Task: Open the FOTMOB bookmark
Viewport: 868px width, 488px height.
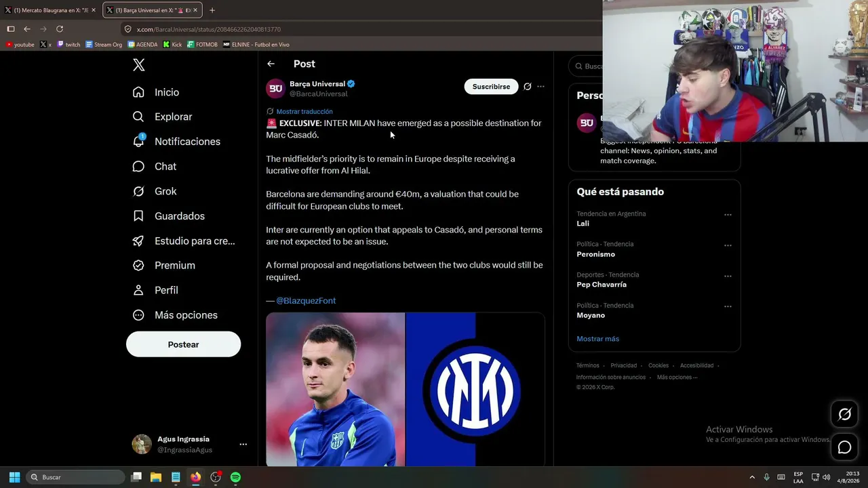Action: 203,45
